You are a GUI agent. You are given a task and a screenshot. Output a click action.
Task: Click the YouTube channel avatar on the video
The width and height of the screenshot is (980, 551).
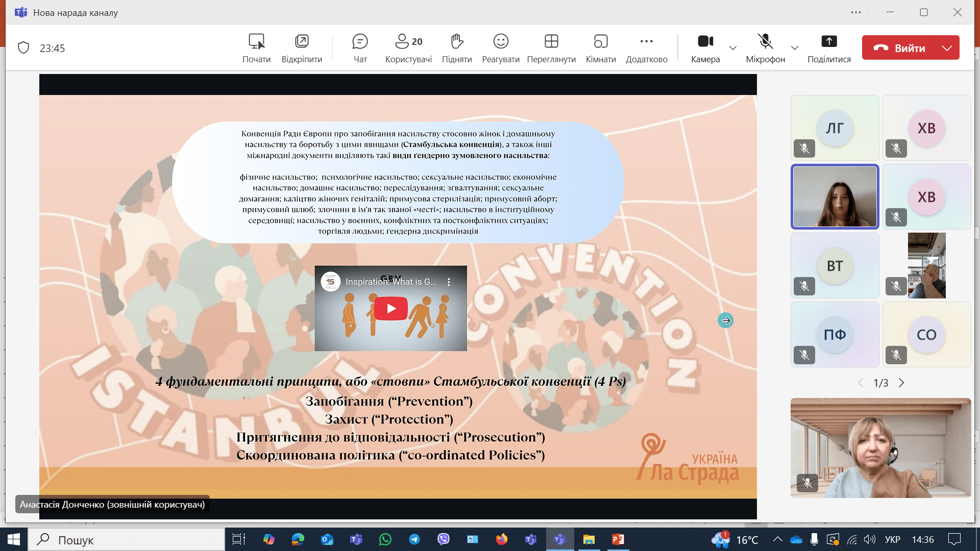[x=330, y=282]
